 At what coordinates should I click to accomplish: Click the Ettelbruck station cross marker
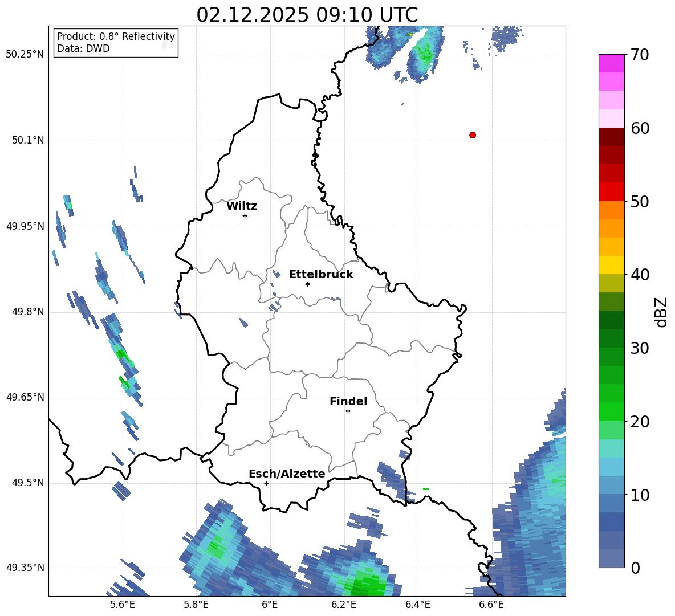coord(307,284)
